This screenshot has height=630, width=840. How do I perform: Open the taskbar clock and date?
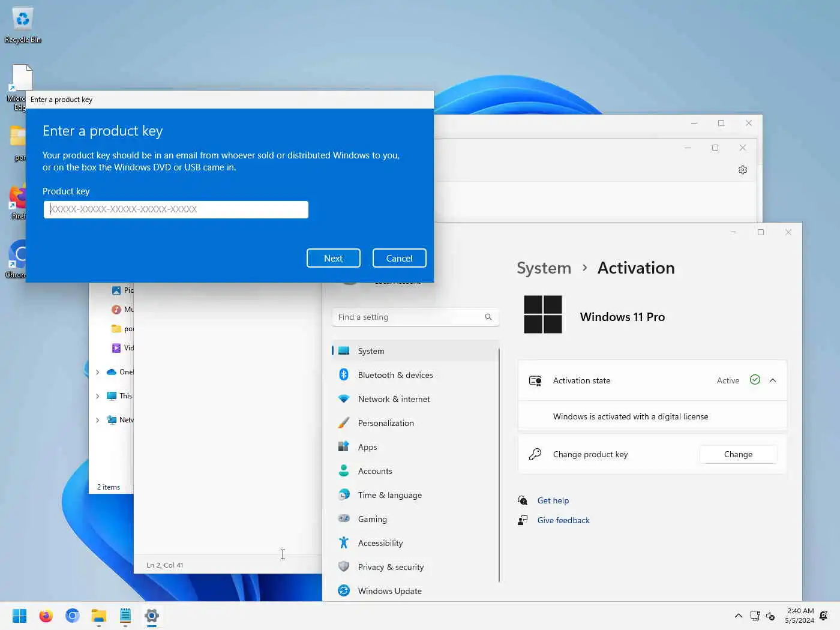(x=799, y=616)
